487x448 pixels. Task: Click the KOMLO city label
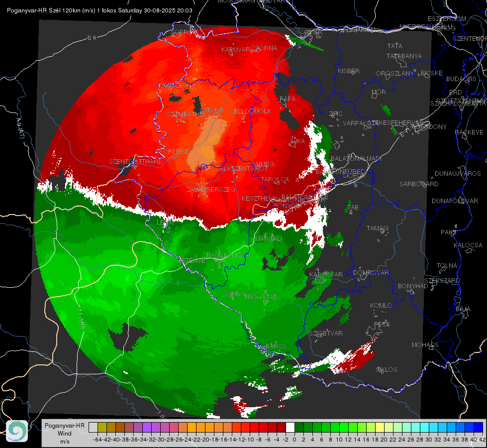(x=381, y=306)
